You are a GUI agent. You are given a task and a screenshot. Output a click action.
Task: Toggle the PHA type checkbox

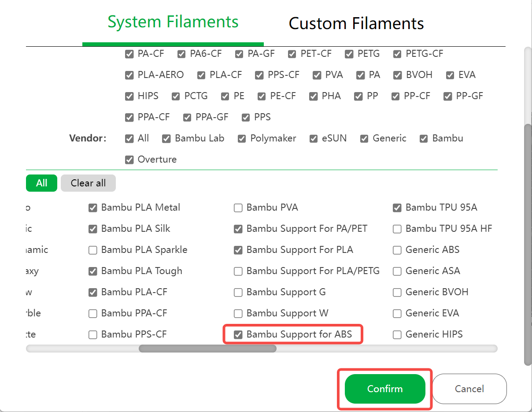tap(313, 96)
